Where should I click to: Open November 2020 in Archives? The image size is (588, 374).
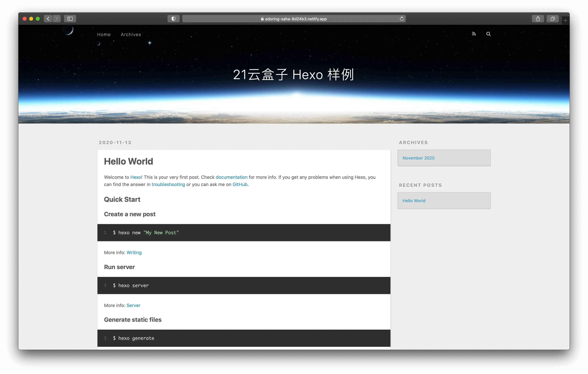pyautogui.click(x=418, y=158)
